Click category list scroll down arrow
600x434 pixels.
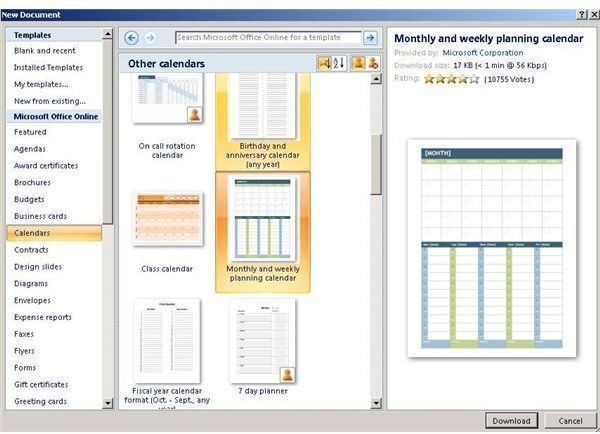pyautogui.click(x=108, y=403)
